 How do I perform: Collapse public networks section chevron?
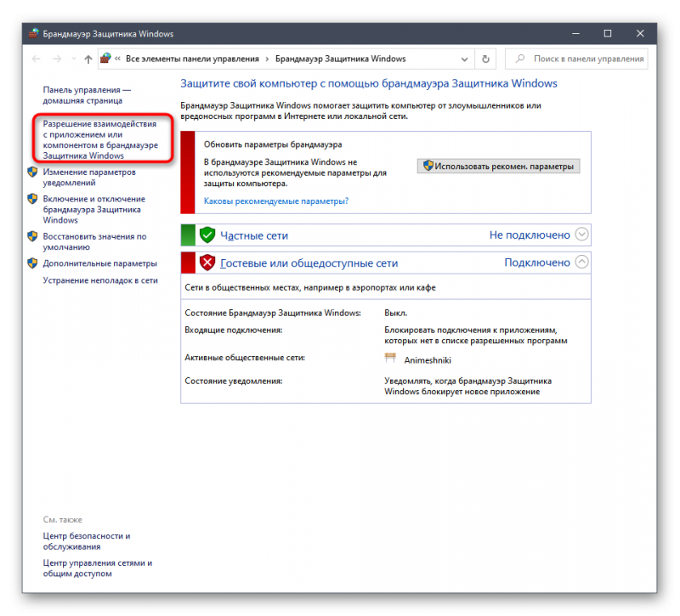point(581,262)
